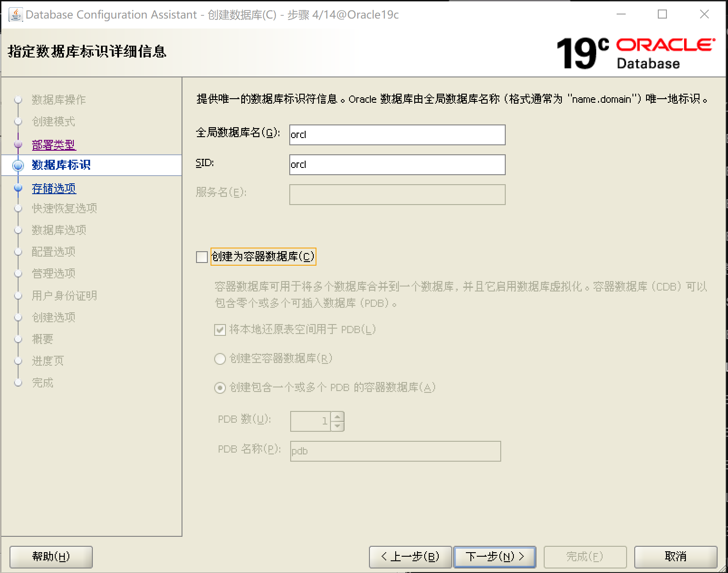Click the 部署类型 step bullet icon
Viewport: 728px width, 573px height.
tap(18, 144)
